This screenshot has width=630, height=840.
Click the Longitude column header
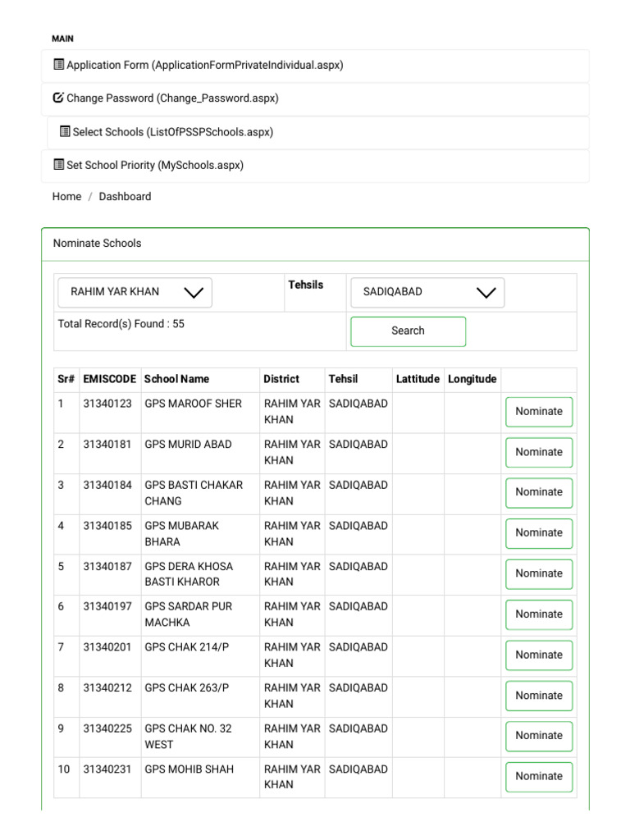coord(472,379)
